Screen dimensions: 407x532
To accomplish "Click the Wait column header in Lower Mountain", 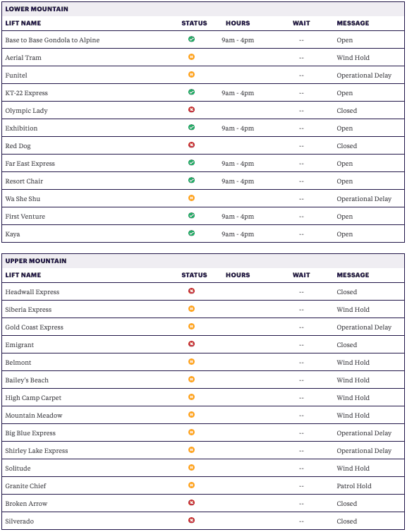I will 301,23.
